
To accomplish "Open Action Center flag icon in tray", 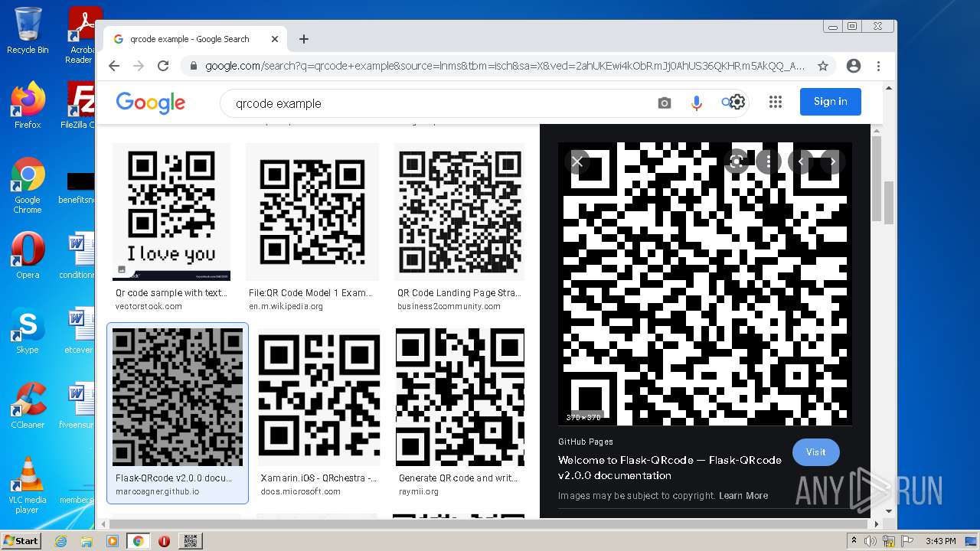I will (x=907, y=541).
